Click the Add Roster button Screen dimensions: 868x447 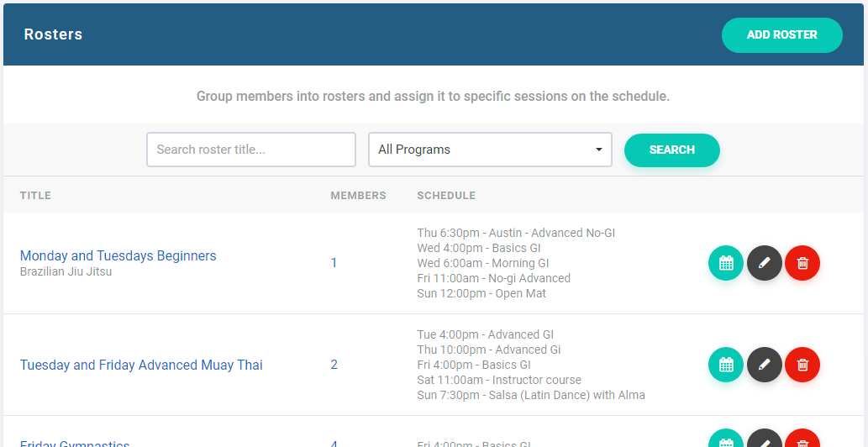tap(781, 35)
